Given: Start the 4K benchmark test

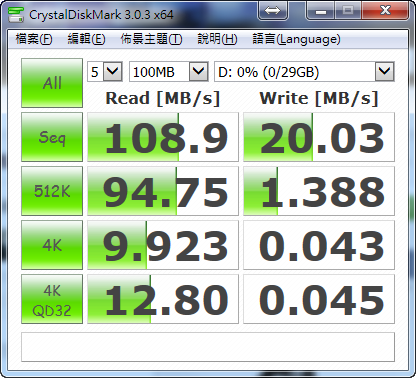Looking at the screenshot, I should pyautogui.click(x=52, y=245).
